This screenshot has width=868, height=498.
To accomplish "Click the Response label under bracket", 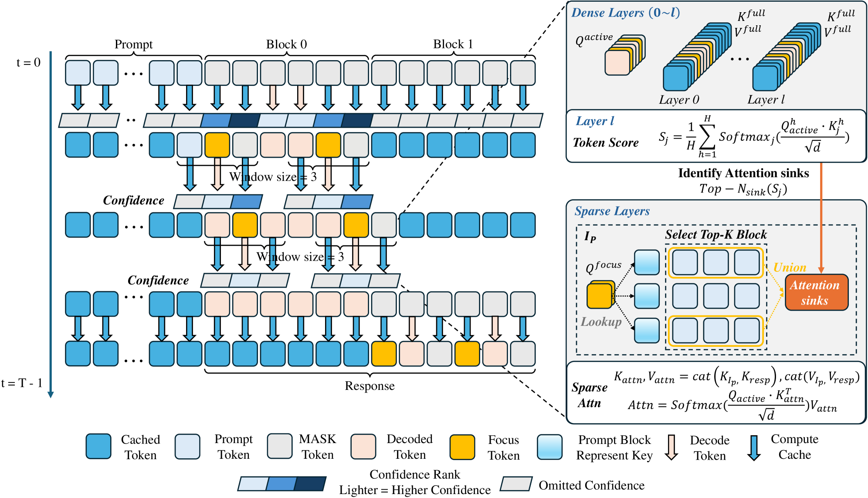I will click(x=370, y=386).
